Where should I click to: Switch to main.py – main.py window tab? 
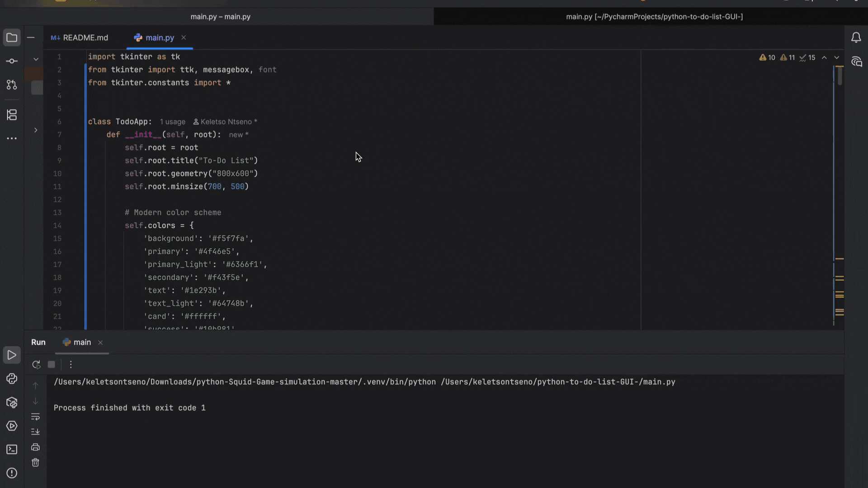pyautogui.click(x=220, y=17)
